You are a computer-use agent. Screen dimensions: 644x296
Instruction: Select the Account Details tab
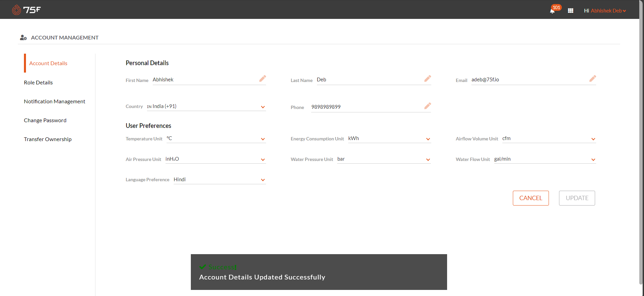(x=48, y=63)
